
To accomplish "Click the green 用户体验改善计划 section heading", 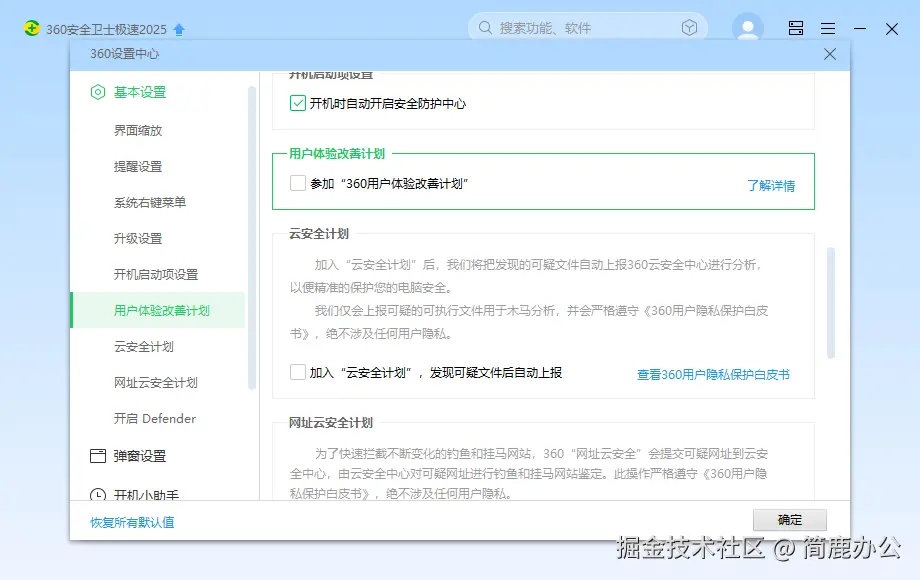I will [x=337, y=154].
